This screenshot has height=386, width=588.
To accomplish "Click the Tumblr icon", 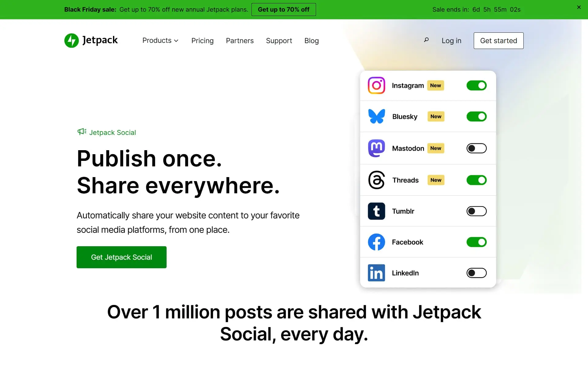I will [376, 211].
